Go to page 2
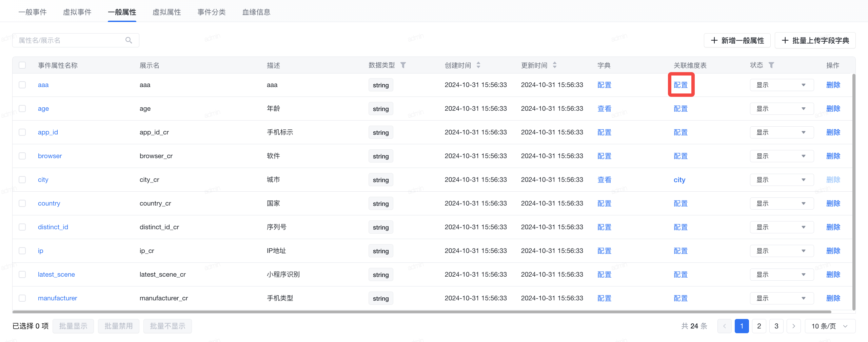The height and width of the screenshot is (342, 868). tap(759, 326)
